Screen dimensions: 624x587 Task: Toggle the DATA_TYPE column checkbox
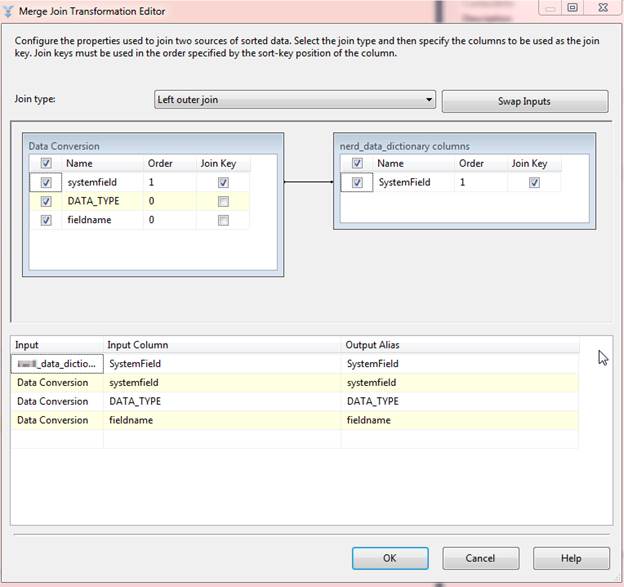47,202
